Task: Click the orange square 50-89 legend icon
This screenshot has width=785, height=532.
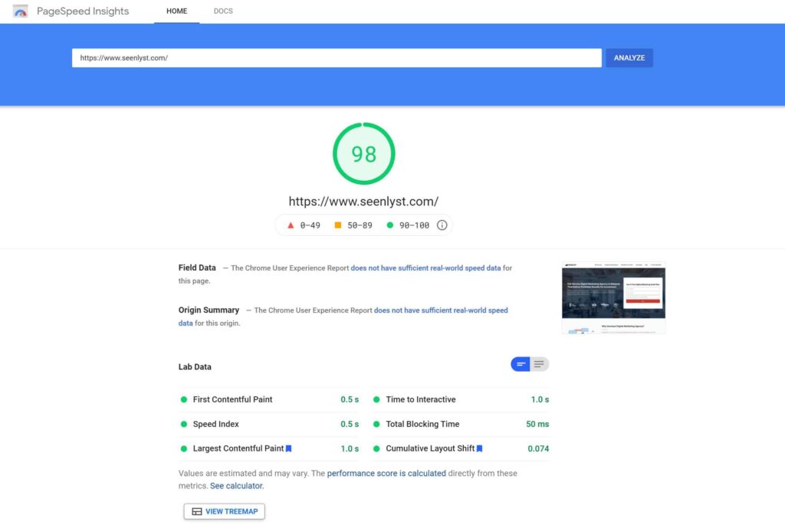Action: (338, 225)
